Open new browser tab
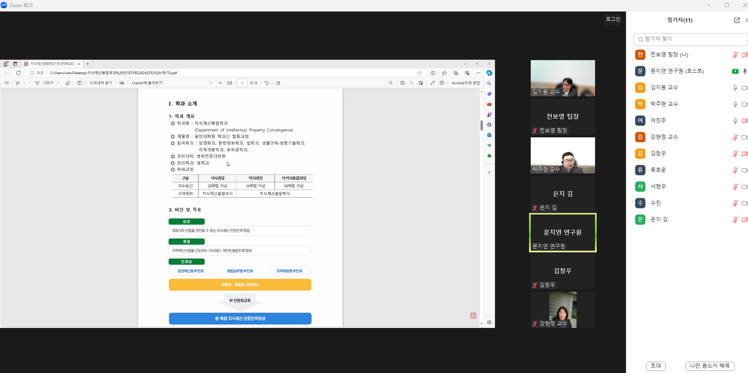The height and width of the screenshot is (373, 748). 87,63
